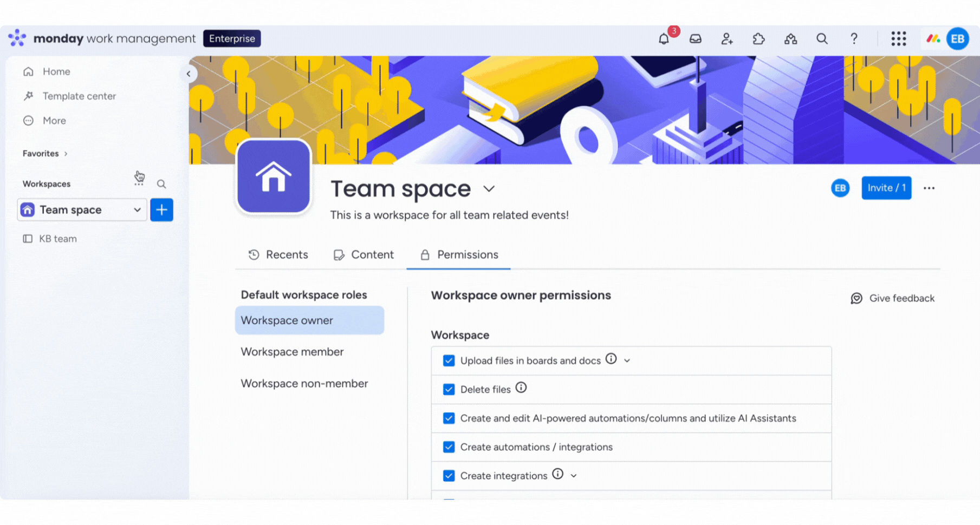Select the Workspace member role
Viewport: 980px width, 525px height.
[x=292, y=352]
